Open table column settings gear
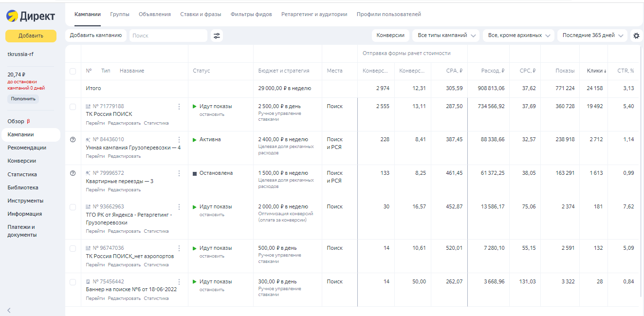The width and height of the screenshot is (644, 316). 636,36
